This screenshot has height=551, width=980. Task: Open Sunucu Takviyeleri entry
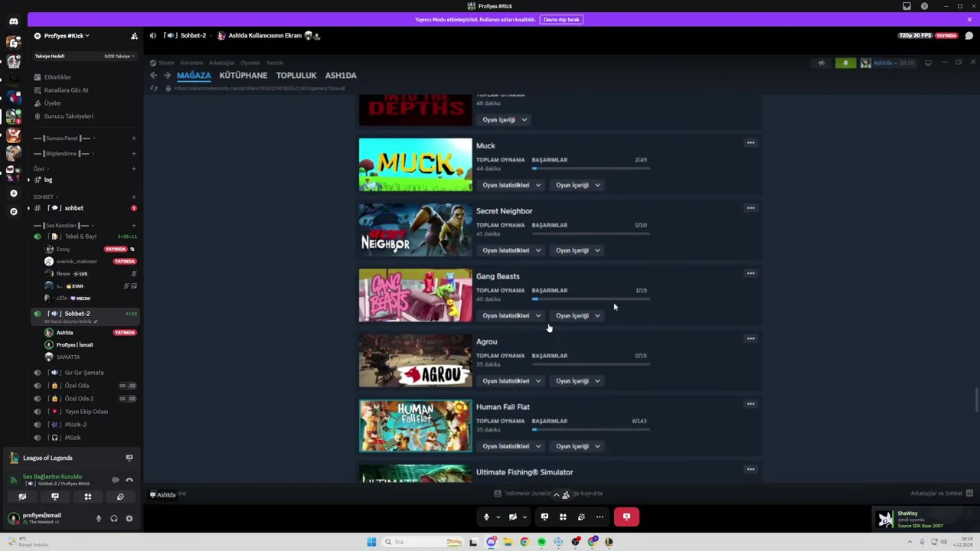68,116
